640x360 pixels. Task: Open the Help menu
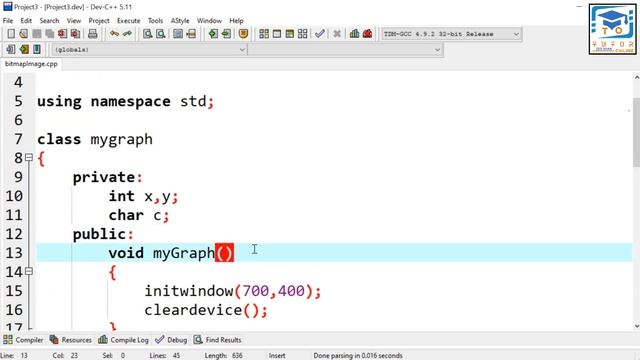click(236, 20)
